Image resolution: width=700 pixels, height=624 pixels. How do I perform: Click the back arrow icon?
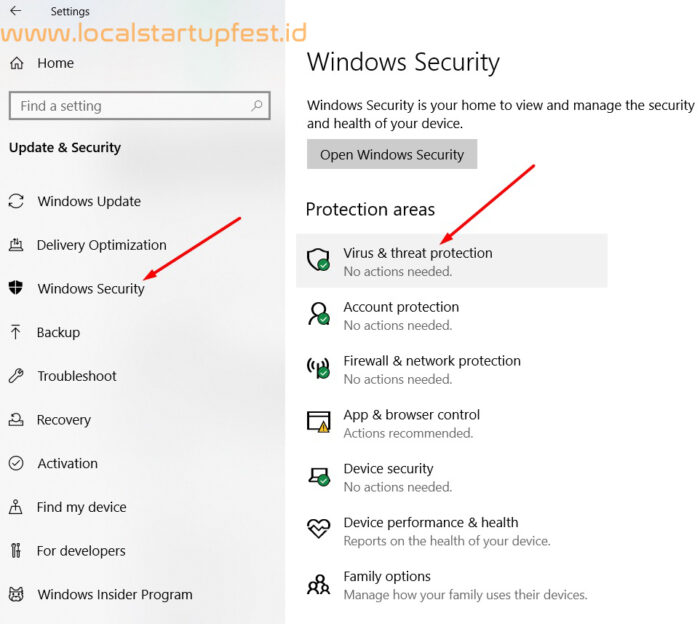(x=16, y=11)
